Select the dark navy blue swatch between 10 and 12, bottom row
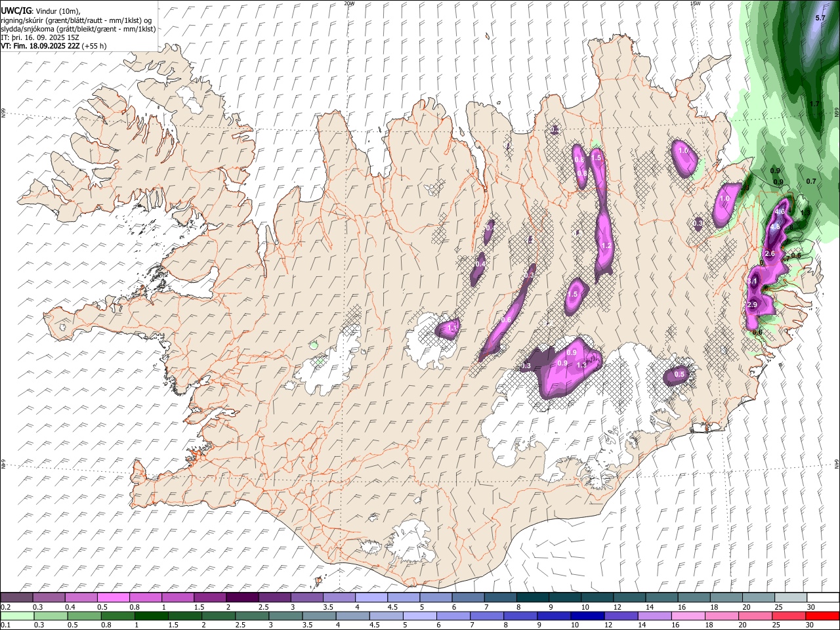The height and width of the screenshot is (630, 840). coord(587,616)
